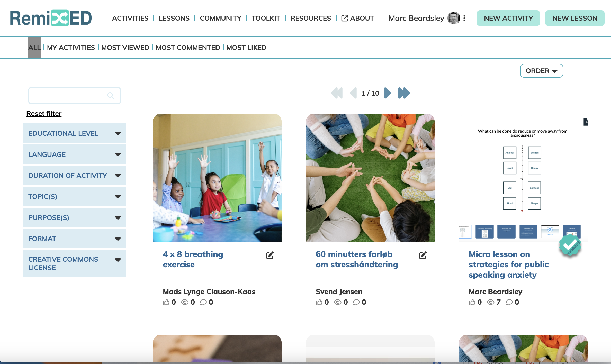The height and width of the screenshot is (364, 611).
Task: Click author Marc Beardsley on Micro lesson card
Action: (x=496, y=292)
